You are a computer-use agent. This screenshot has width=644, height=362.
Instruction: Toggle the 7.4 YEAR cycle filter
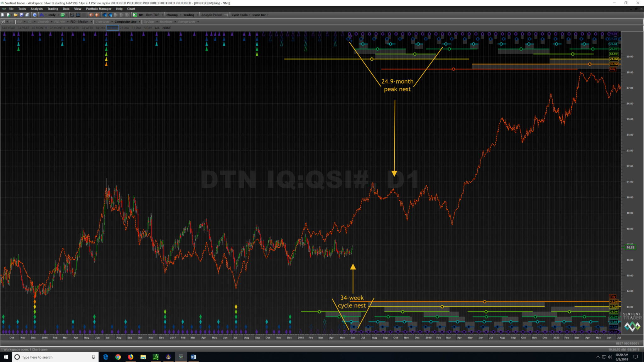23,28
